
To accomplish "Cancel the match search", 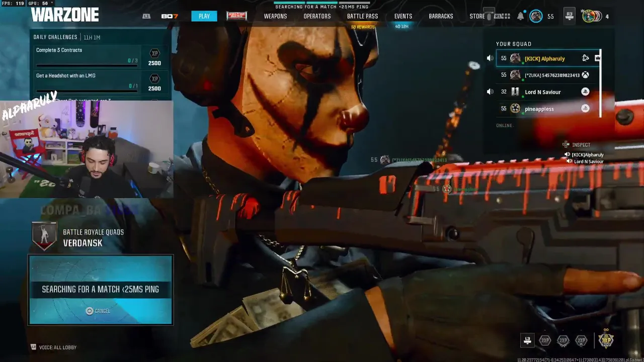I will [98, 311].
